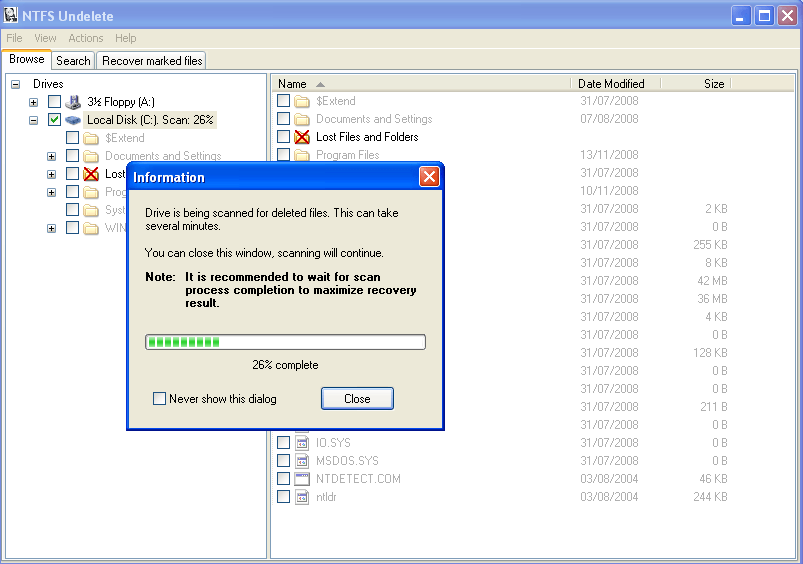
Task: Click the $Extend folder icon in tree
Action: (91, 138)
